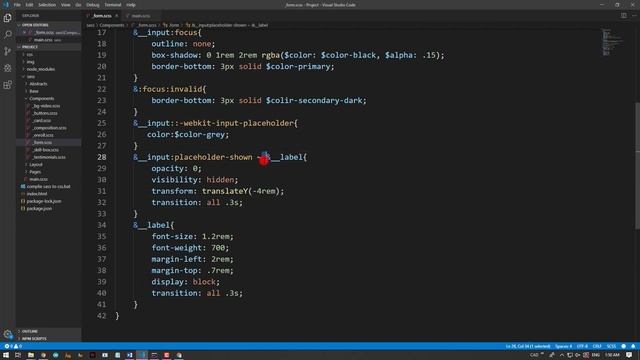640x360 pixels.
Task: Change language mode via SCSS
Action: [x=611, y=346]
